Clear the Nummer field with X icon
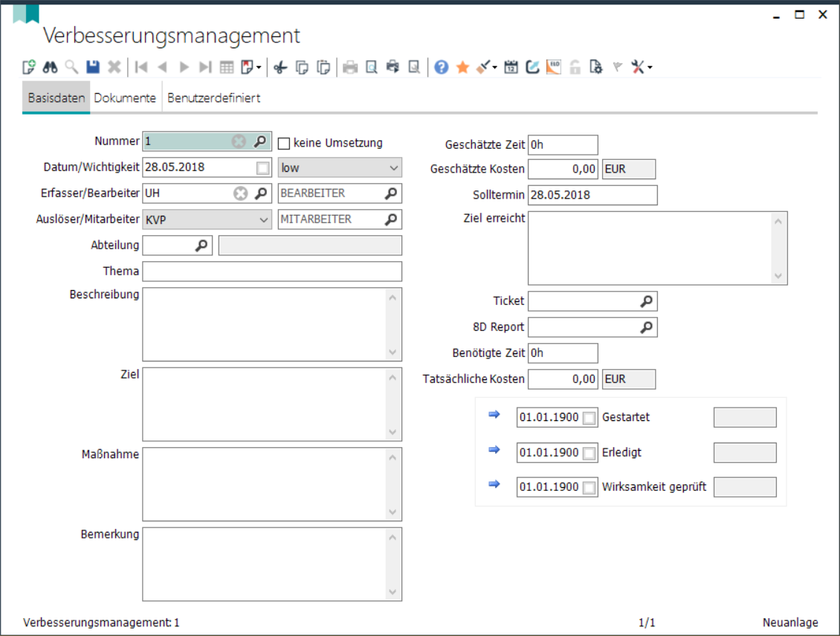Viewport: 840px width, 636px height. tap(239, 141)
